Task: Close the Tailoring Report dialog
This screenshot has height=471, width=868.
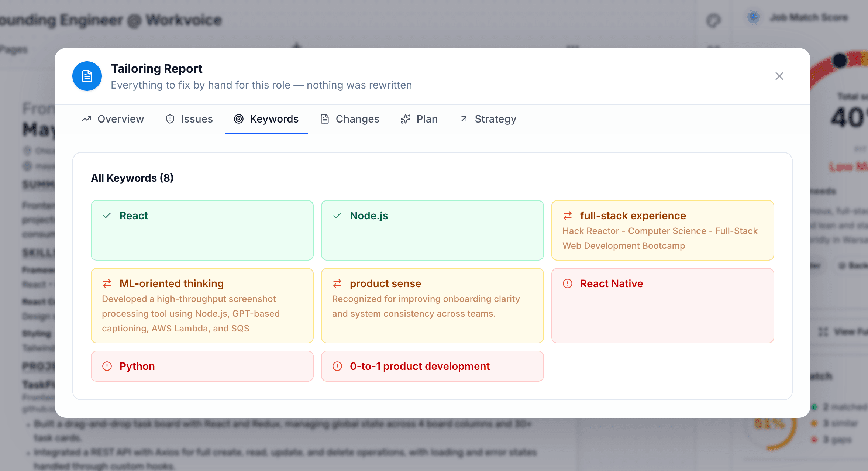Action: coord(779,76)
